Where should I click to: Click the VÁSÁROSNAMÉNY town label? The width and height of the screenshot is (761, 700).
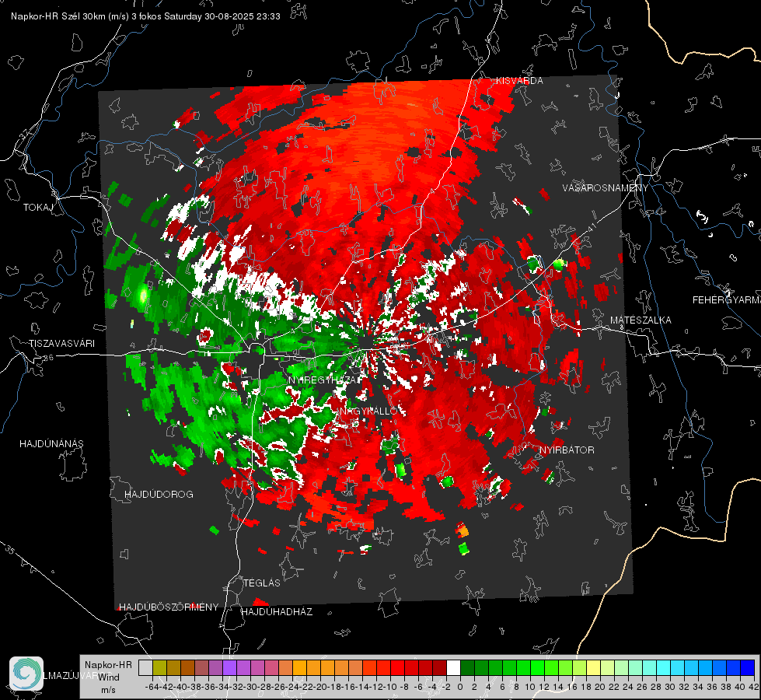[x=606, y=188]
